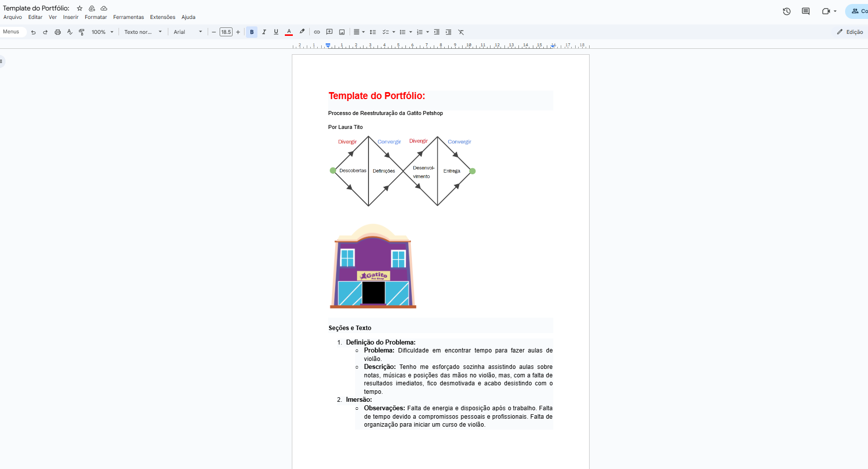
Task: Open version history clock icon
Action: tap(787, 11)
